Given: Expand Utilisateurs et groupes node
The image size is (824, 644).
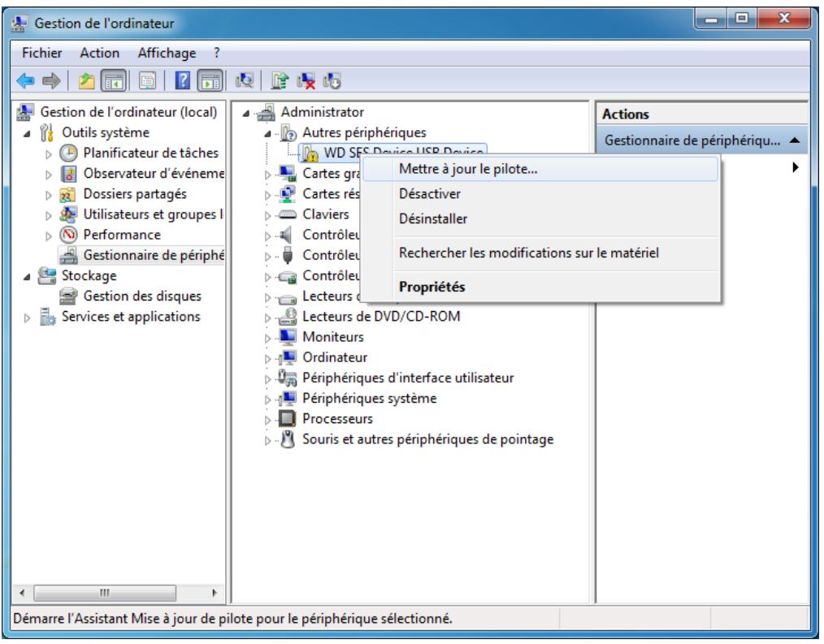Looking at the screenshot, I should 48,216.
